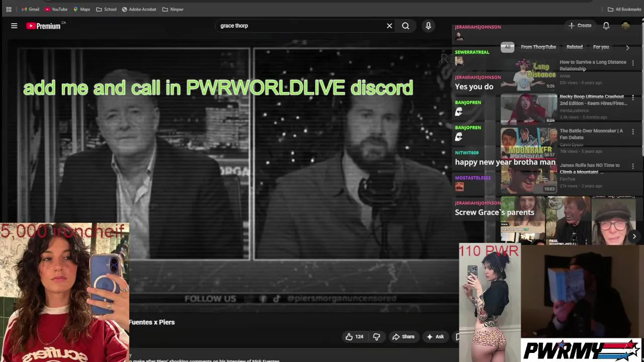Open the account avatar menu
The height and width of the screenshot is (362, 644).
(x=626, y=26)
